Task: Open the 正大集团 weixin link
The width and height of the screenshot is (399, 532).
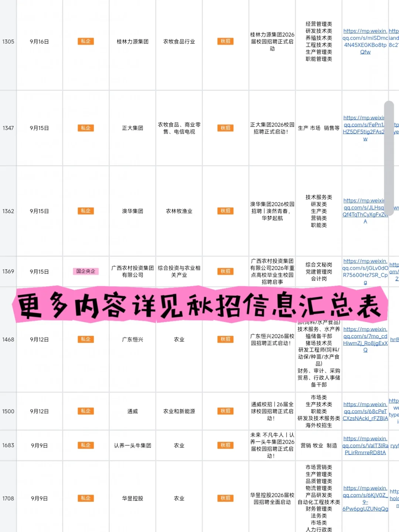Action: click(x=364, y=128)
